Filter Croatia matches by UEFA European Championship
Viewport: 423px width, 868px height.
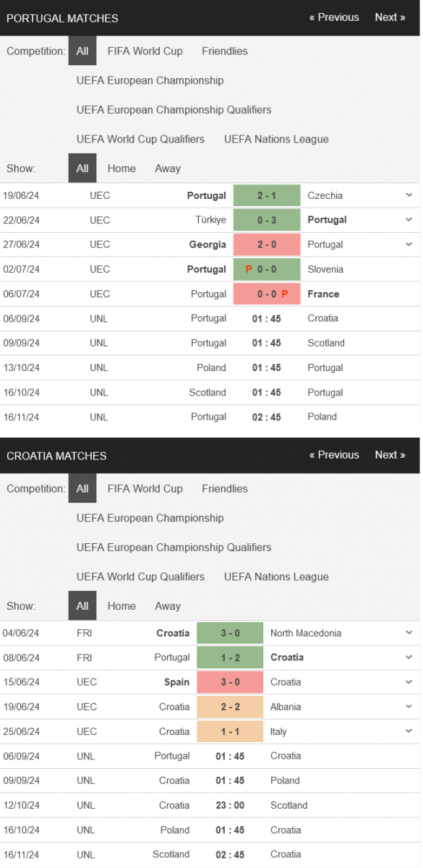[x=150, y=518]
